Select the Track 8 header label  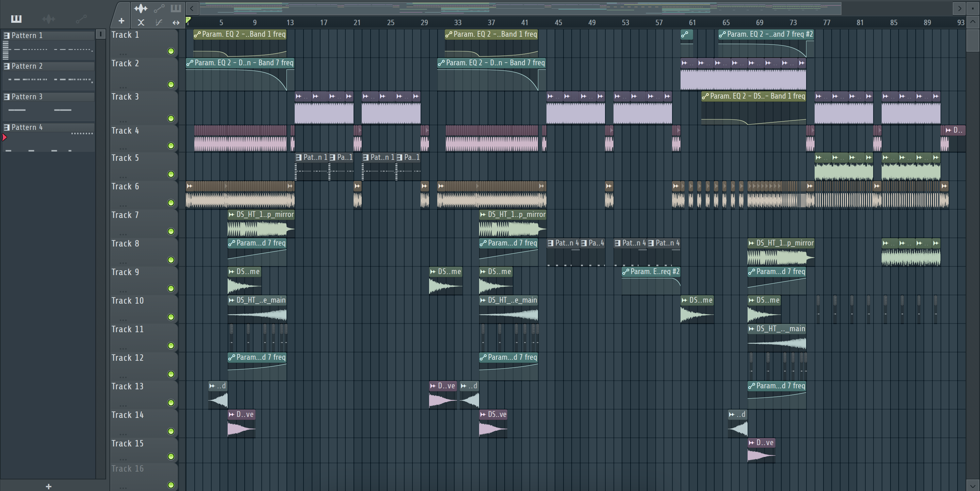(125, 243)
